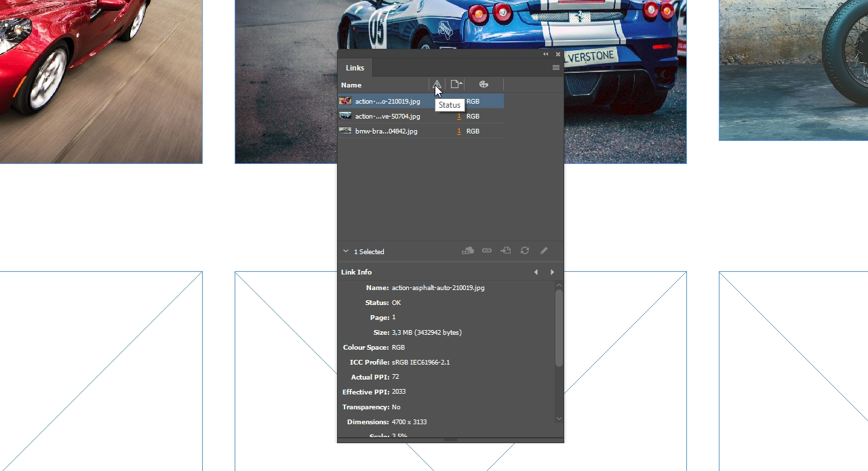This screenshot has width=868, height=471.
Task: Click Relink from CC Libraries cloud icon
Action: point(468,251)
